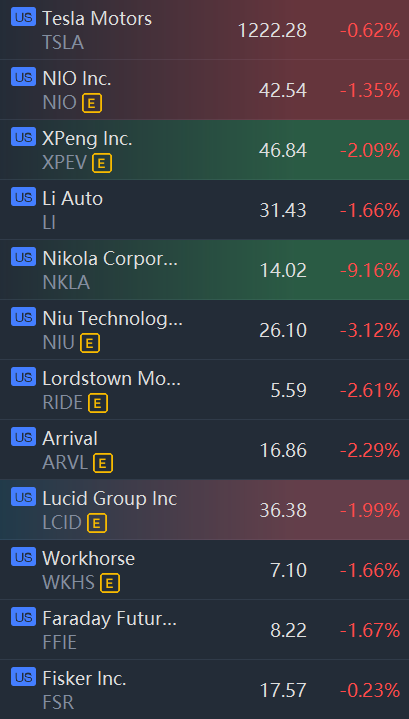Click NKLA's -9.16% change value
409x719 pixels.
[x=370, y=271]
